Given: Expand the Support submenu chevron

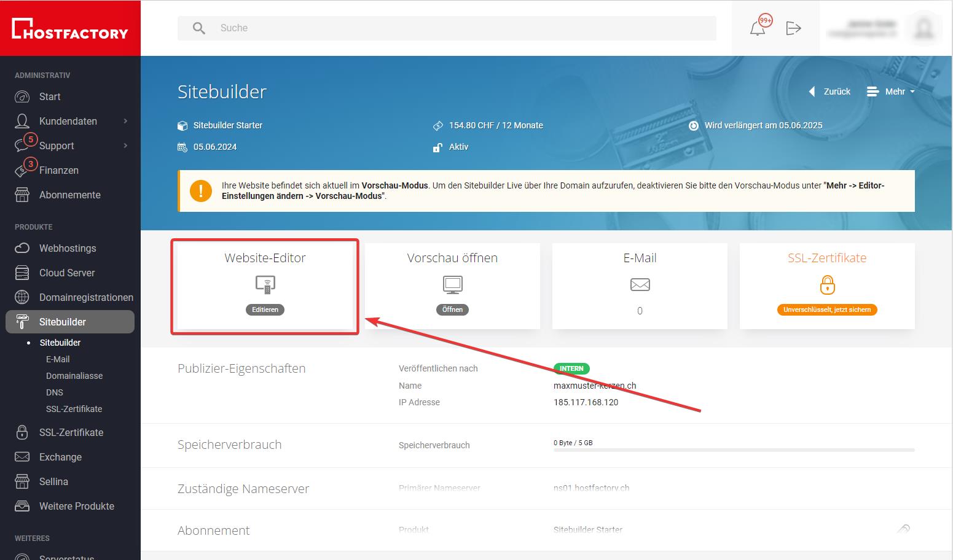Looking at the screenshot, I should (125, 146).
